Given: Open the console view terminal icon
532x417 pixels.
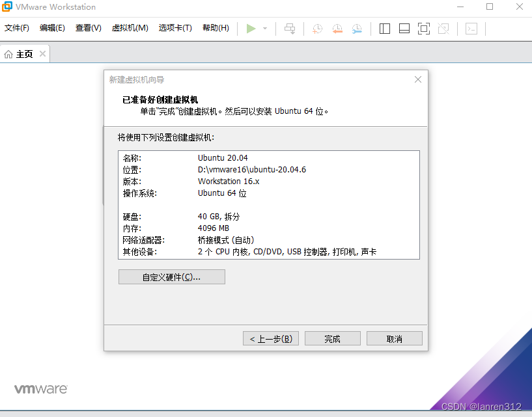Looking at the screenshot, I should (x=471, y=29).
